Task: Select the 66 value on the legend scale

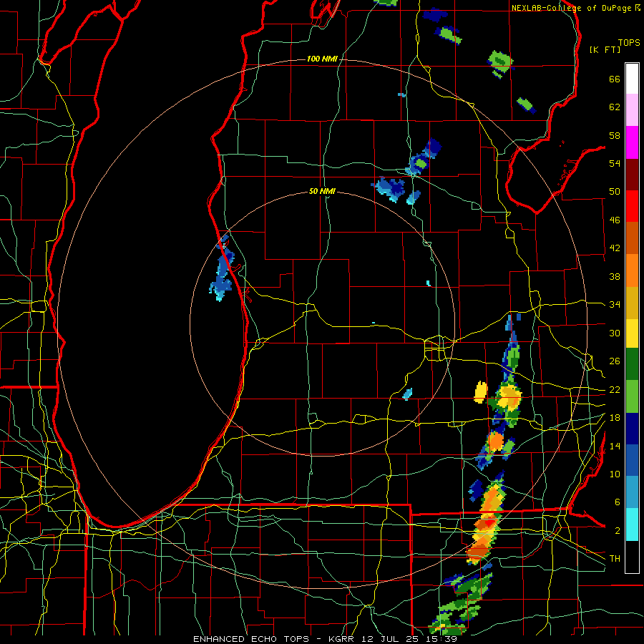Action: tap(615, 79)
